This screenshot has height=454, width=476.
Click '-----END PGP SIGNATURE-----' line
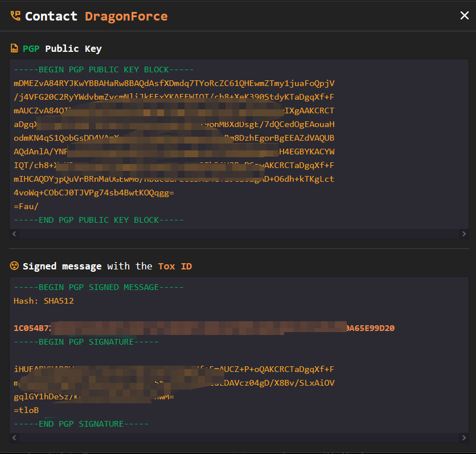tap(81, 424)
